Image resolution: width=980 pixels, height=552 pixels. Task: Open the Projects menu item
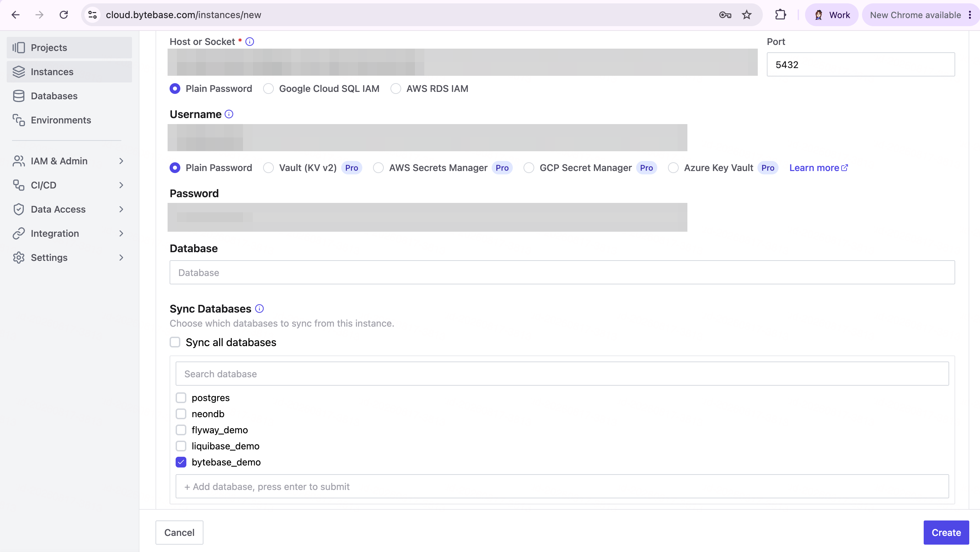(x=69, y=48)
